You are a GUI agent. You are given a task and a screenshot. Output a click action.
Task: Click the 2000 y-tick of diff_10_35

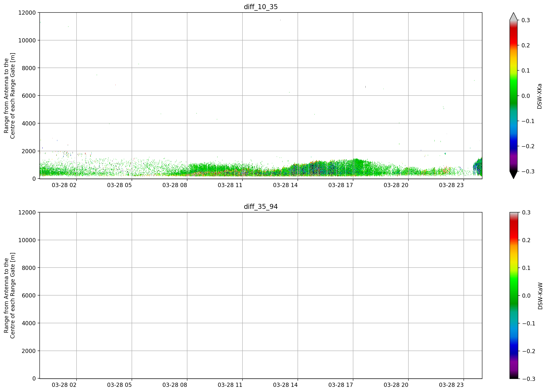pyautogui.click(x=29, y=151)
